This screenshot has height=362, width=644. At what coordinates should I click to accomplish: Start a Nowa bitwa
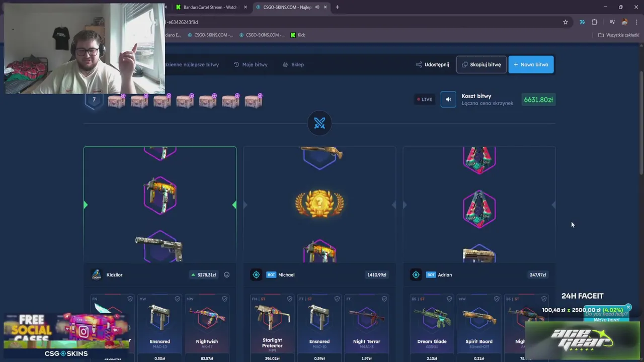[531, 64]
